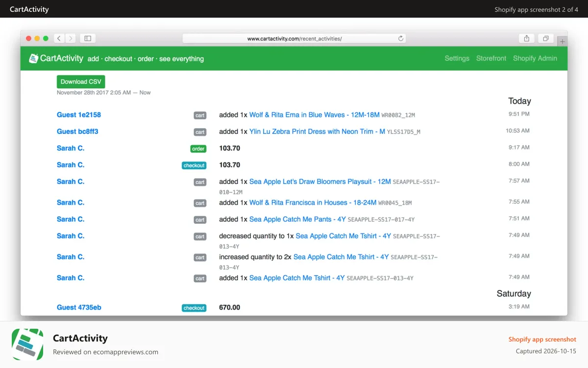Click the tagline 'add · checkout · order · see everything'
The width and height of the screenshot is (588, 368).
coord(146,59)
